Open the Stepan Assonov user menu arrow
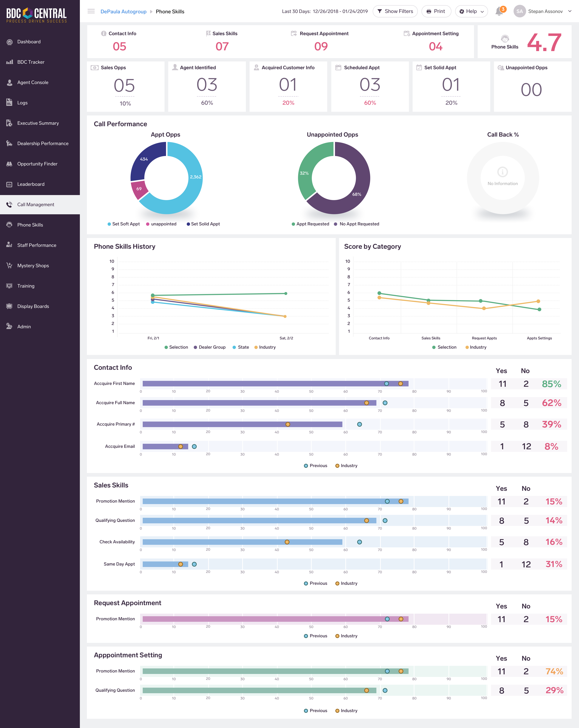 pos(570,11)
